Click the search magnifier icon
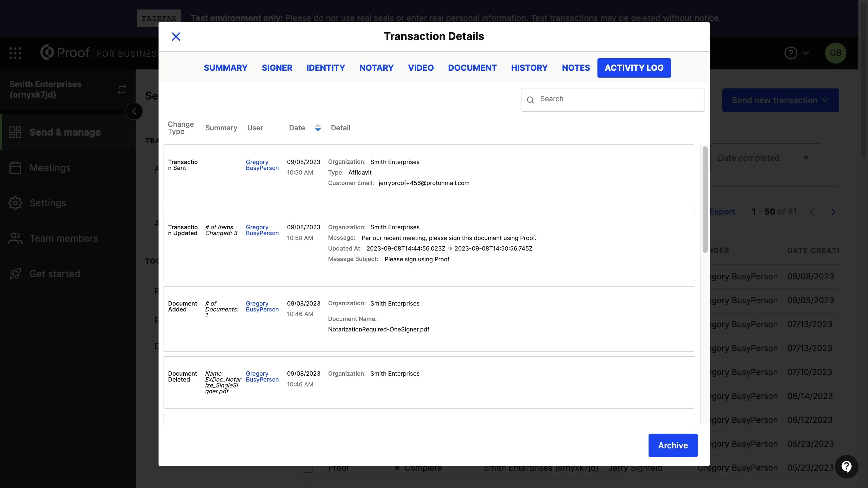The height and width of the screenshot is (488, 868). [530, 100]
